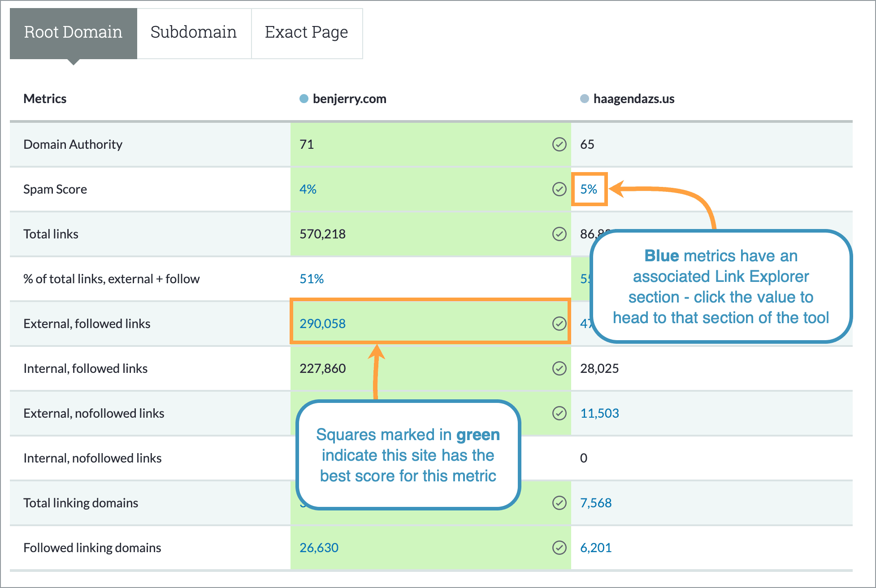Click the checkmark icon in External, nofollowed links row
The height and width of the screenshot is (588, 876).
tap(559, 413)
